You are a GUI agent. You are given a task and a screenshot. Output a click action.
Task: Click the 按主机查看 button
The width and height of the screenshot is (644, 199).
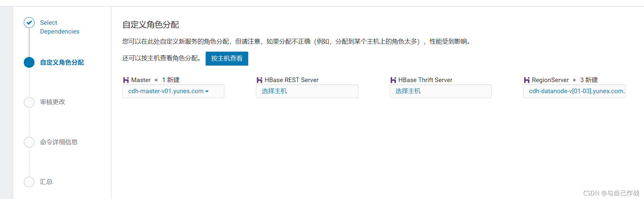coord(227,59)
